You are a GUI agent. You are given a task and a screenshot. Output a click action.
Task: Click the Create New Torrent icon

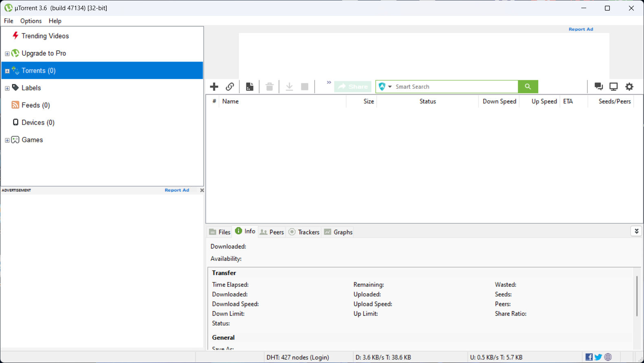(250, 87)
